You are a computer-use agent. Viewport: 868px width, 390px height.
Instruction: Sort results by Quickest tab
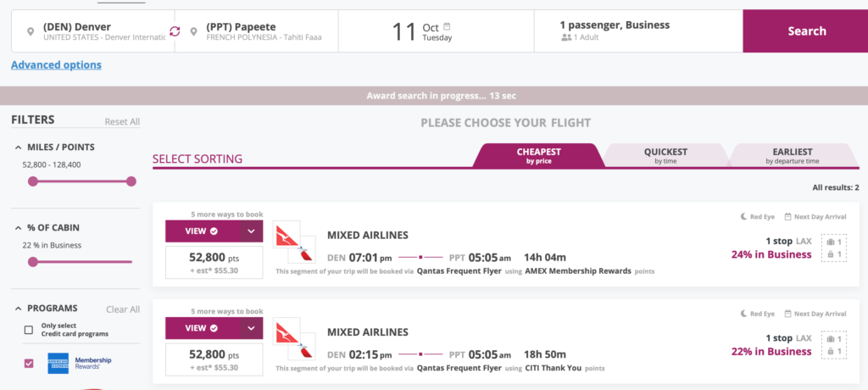(x=665, y=155)
